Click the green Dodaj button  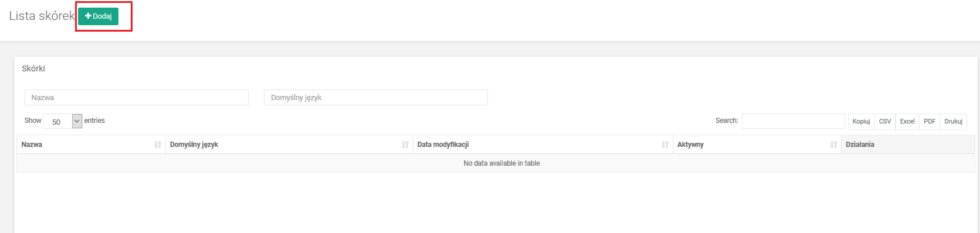click(98, 16)
